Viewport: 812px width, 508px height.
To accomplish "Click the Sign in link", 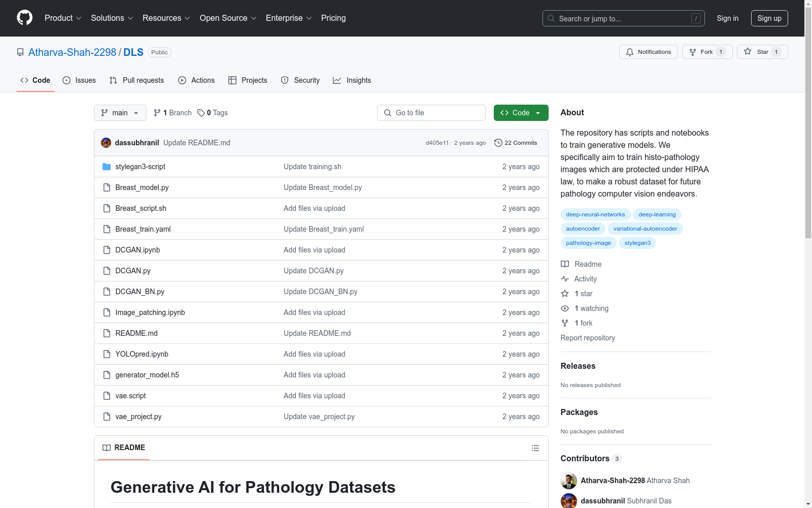I will pos(728,18).
